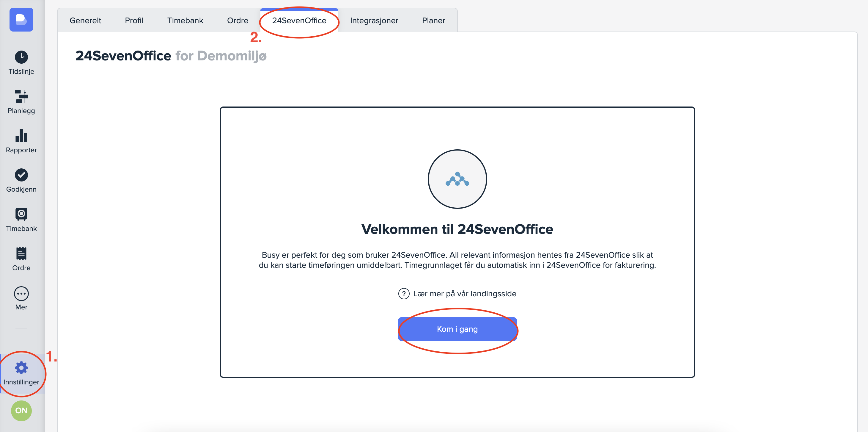Open the Integrasjoner tab
868x432 pixels.
[374, 21]
